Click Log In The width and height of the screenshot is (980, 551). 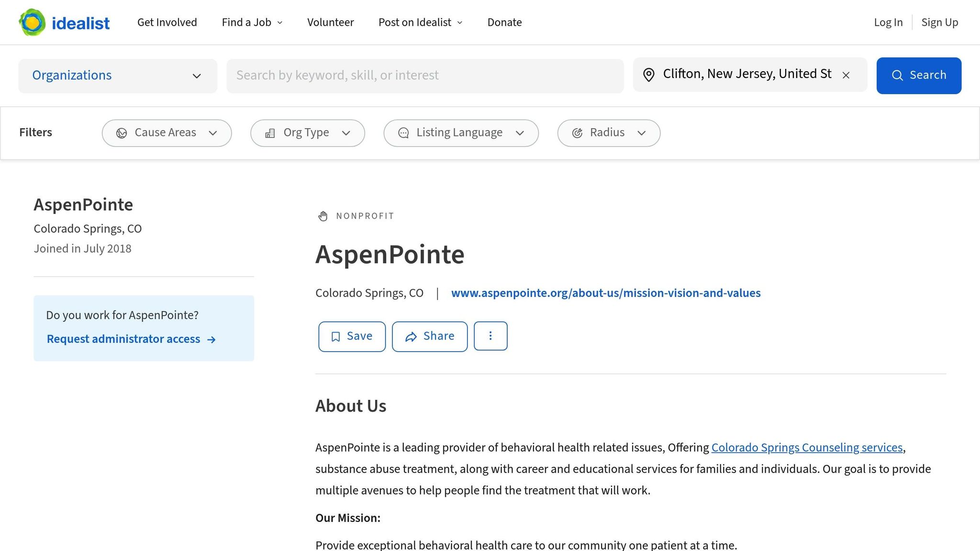click(888, 22)
